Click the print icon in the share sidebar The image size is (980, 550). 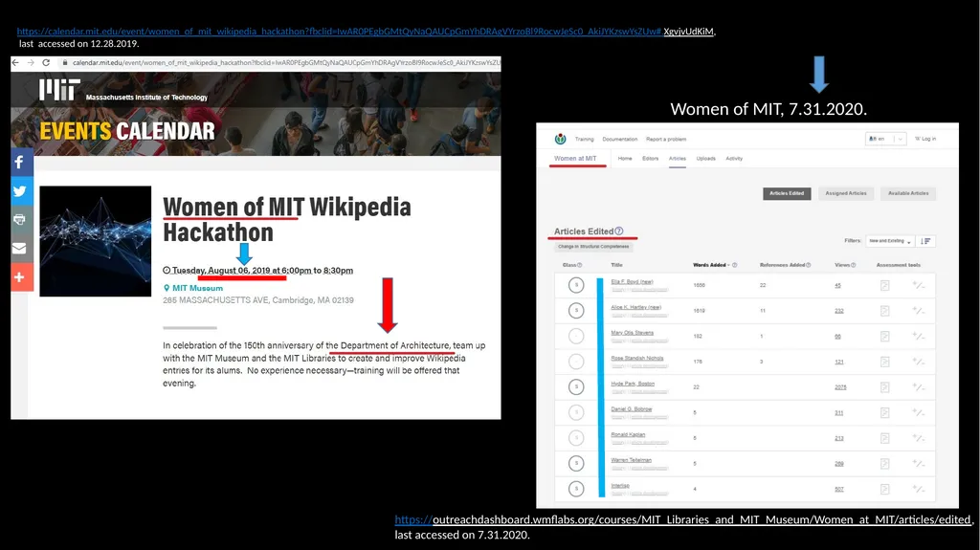click(20, 219)
